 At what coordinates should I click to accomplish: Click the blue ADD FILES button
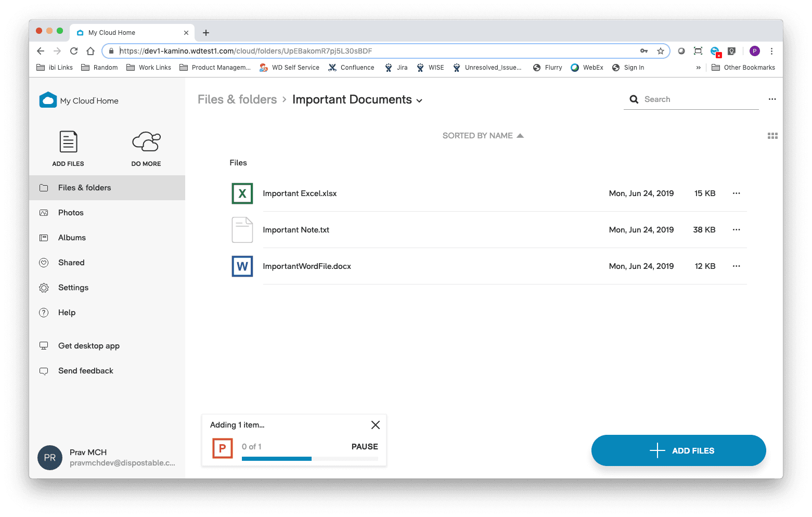point(678,450)
